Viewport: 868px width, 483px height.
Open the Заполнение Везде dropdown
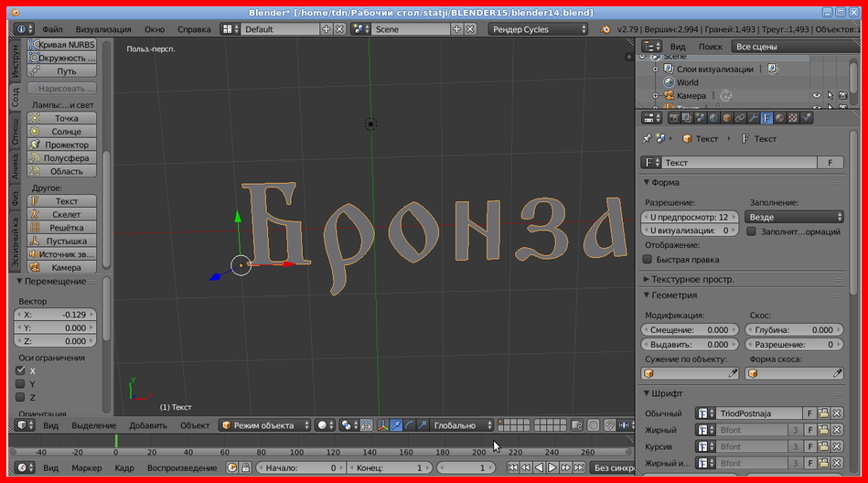pos(794,217)
